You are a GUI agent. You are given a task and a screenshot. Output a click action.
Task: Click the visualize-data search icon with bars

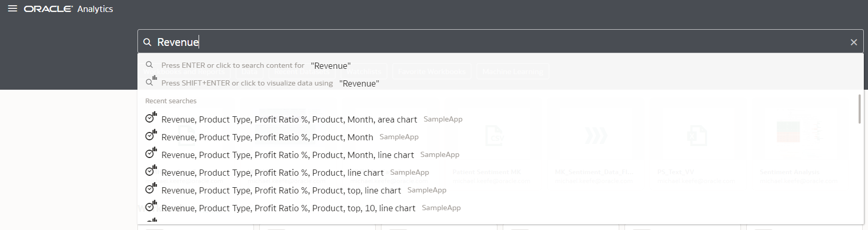(x=151, y=82)
